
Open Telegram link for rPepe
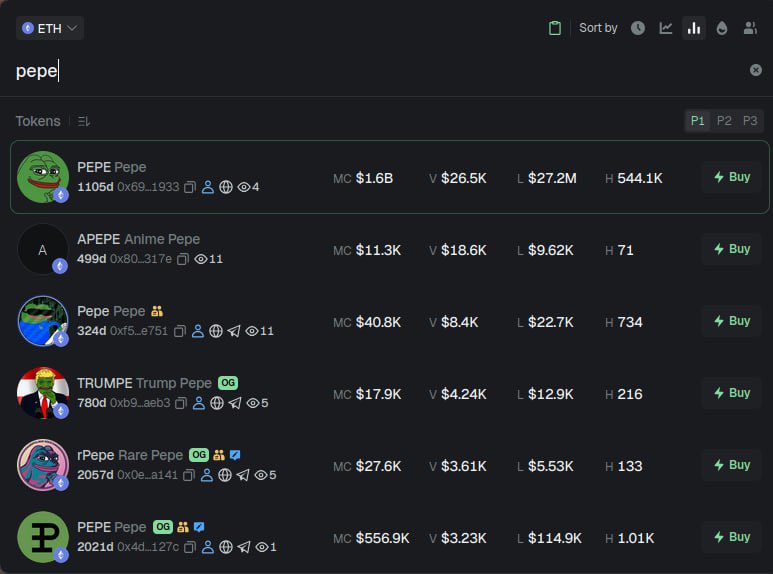click(x=243, y=475)
